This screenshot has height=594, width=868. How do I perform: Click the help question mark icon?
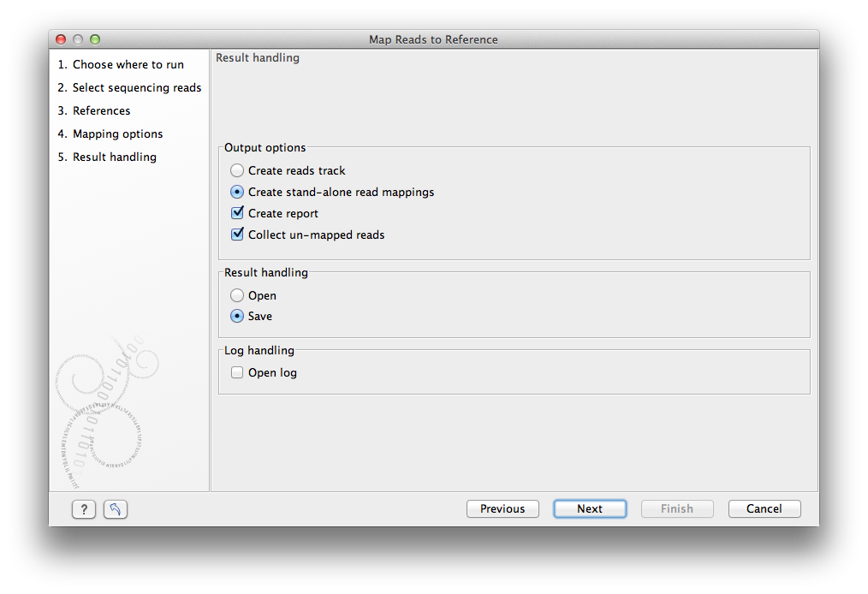[83, 509]
